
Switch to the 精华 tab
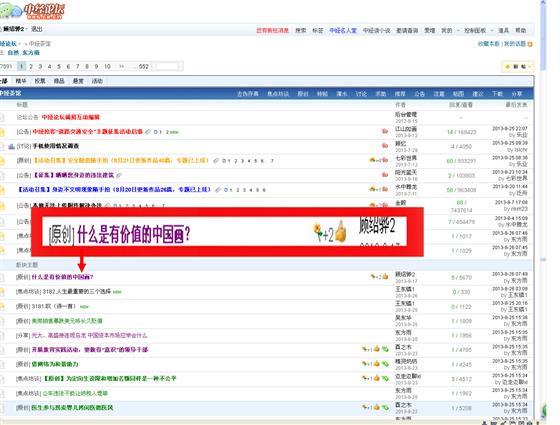pos(21,81)
